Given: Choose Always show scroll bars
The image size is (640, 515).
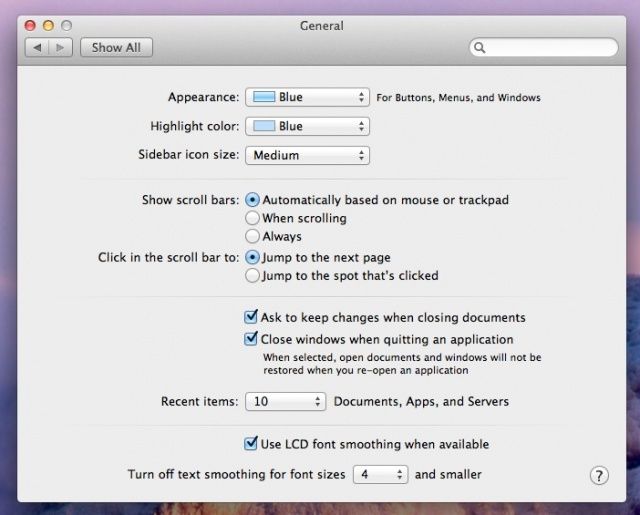Looking at the screenshot, I should pos(252,237).
